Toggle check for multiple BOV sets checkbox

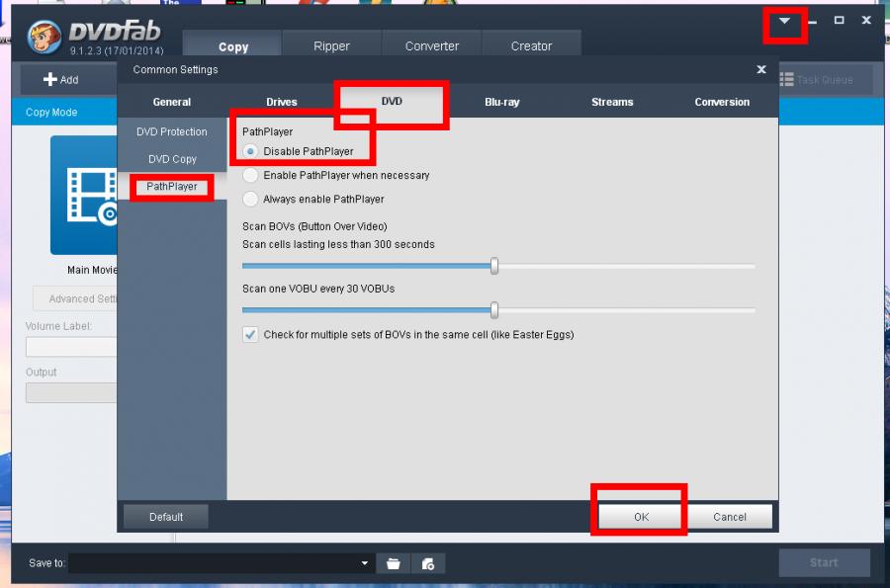(250, 335)
